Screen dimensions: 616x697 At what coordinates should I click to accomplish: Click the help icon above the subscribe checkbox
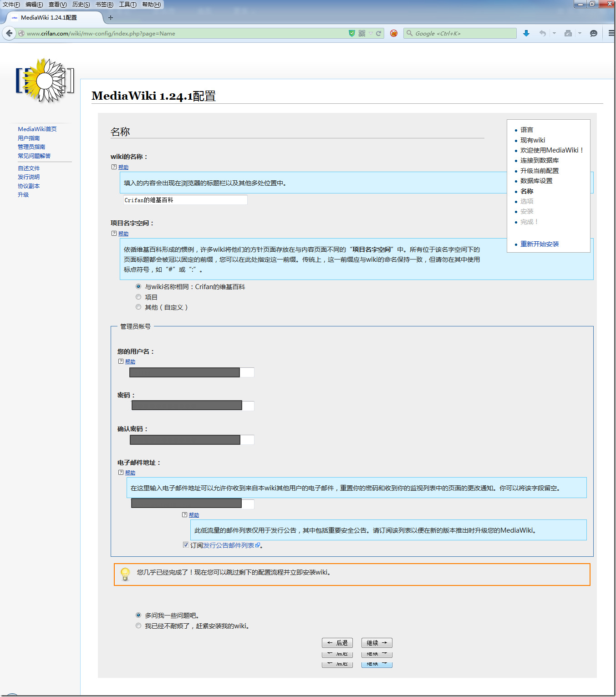click(x=185, y=515)
